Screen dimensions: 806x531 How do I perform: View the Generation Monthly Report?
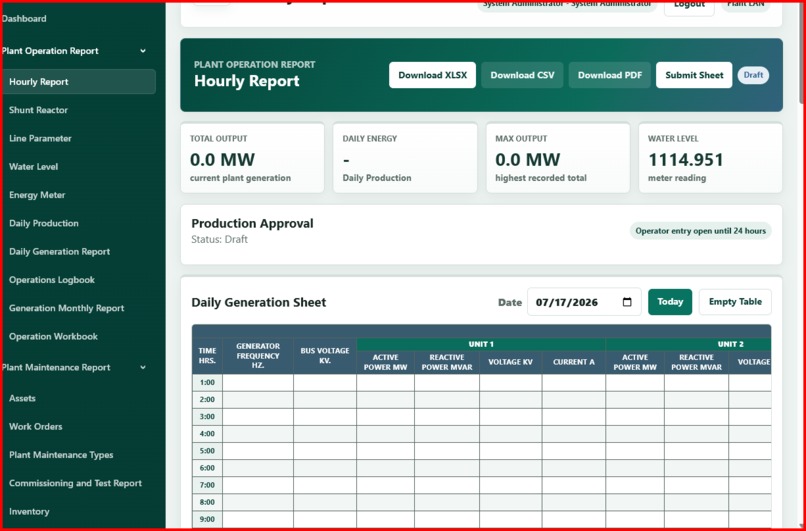coord(67,308)
